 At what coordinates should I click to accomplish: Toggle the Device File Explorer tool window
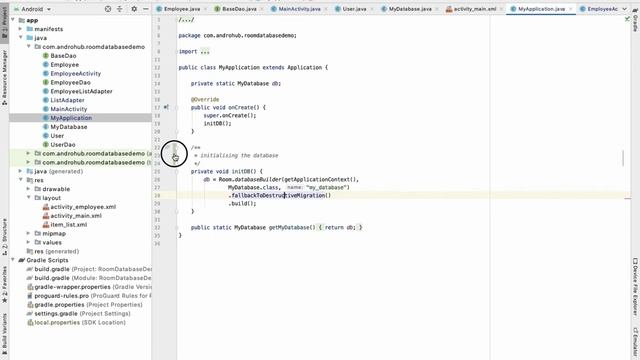(635, 287)
